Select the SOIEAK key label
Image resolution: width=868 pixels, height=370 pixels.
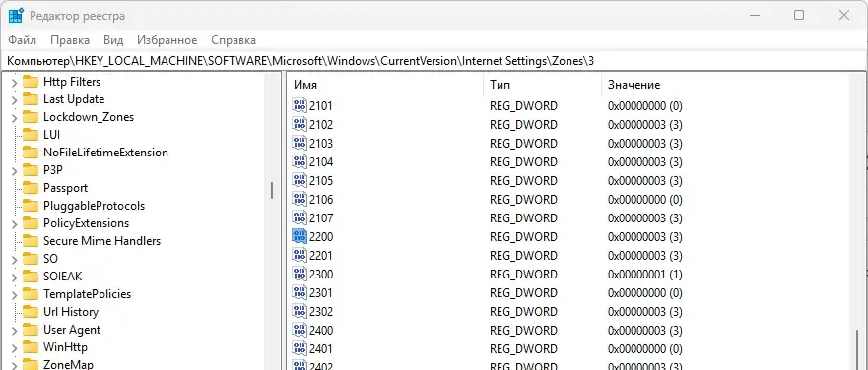pyautogui.click(x=62, y=277)
